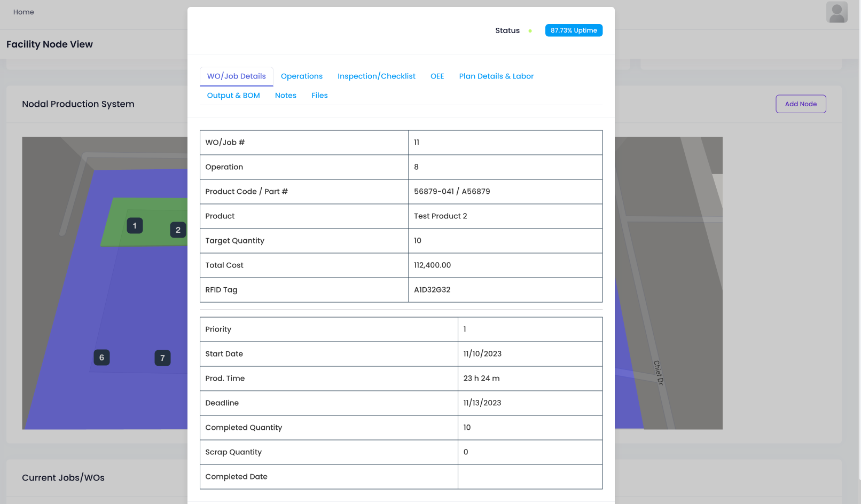
Task: Open the Notes tab
Action: click(x=285, y=96)
